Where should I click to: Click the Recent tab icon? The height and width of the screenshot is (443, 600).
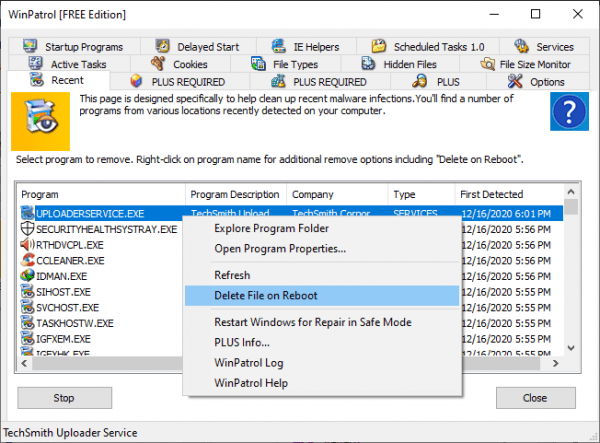point(37,80)
